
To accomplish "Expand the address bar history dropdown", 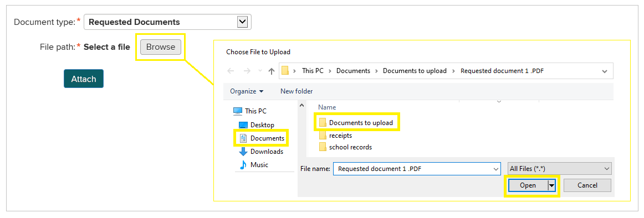I will click(x=605, y=71).
